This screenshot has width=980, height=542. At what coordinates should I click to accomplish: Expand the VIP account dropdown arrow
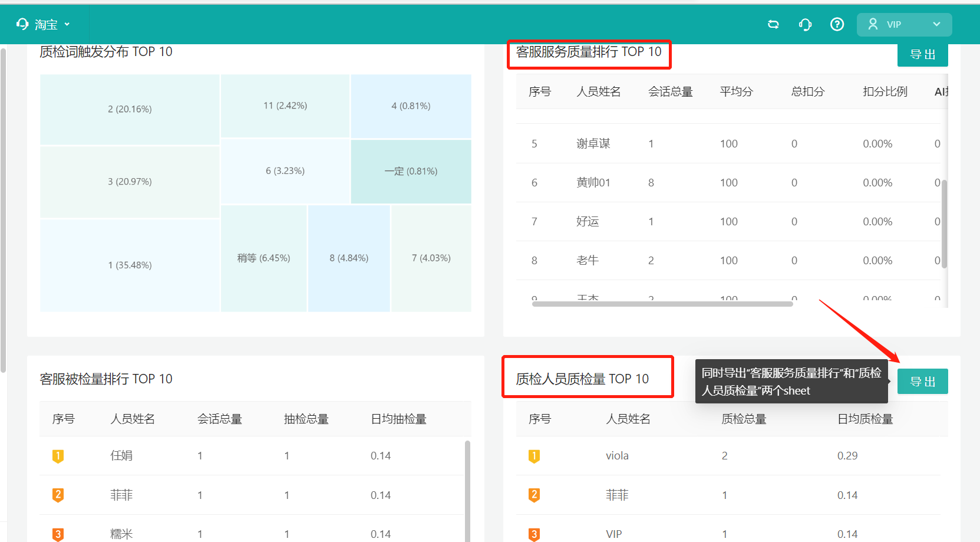pos(936,24)
